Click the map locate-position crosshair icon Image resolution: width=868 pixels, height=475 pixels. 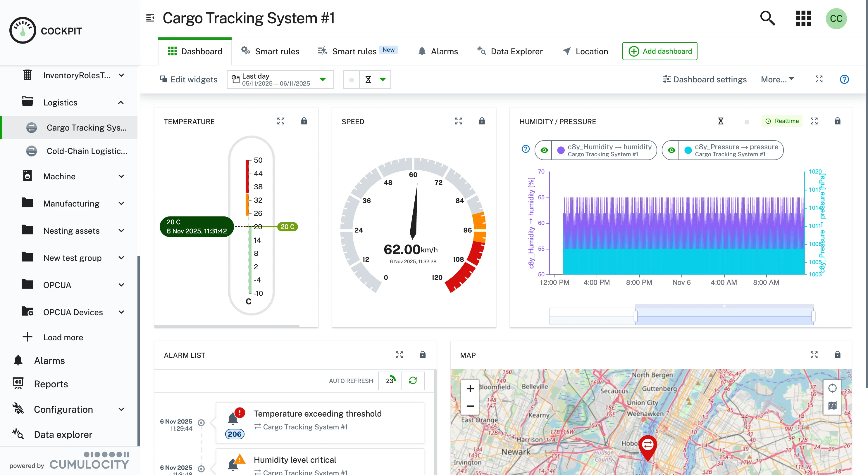coord(832,388)
